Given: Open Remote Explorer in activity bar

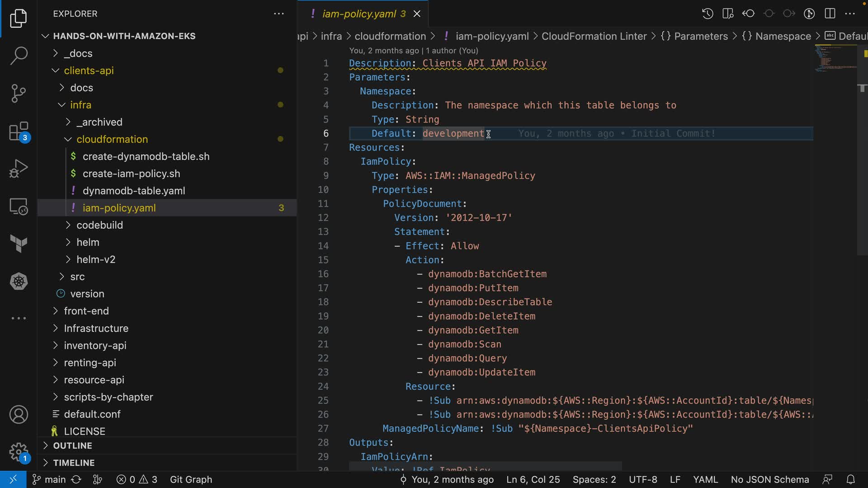Looking at the screenshot, I should click(19, 206).
